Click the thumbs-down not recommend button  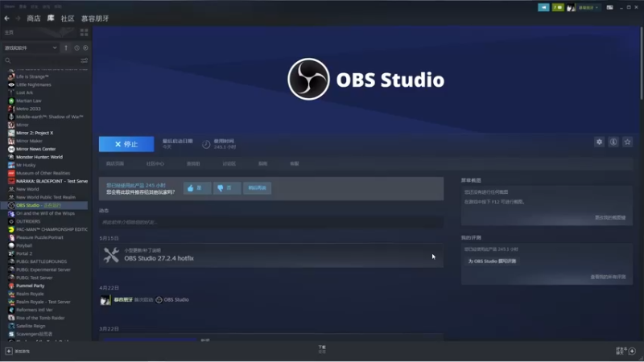pos(227,188)
